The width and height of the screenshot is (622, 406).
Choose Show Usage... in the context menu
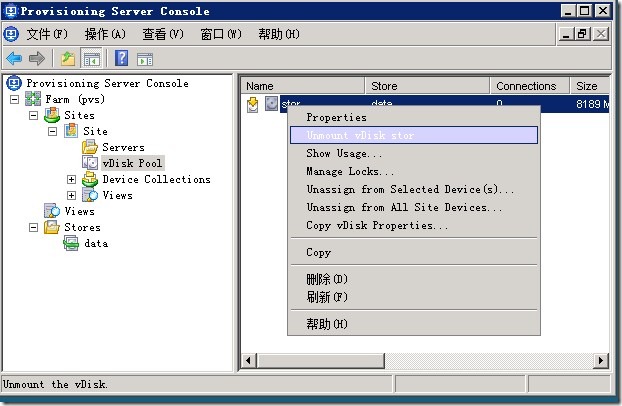tap(414, 153)
